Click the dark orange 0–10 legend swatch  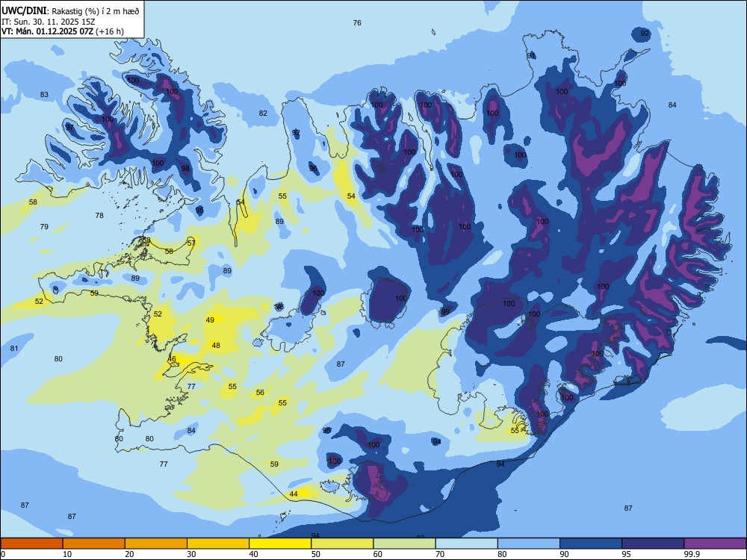(31, 544)
